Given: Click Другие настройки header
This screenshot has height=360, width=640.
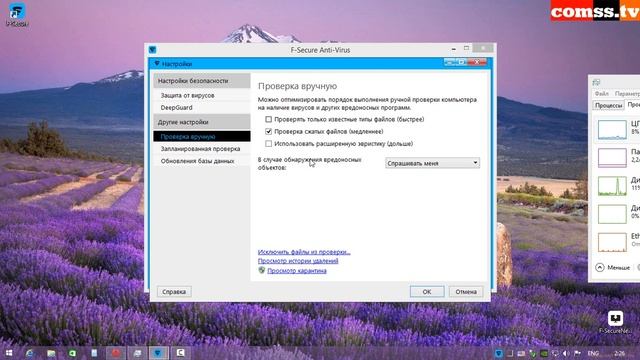Looking at the screenshot, I should coord(202,122).
